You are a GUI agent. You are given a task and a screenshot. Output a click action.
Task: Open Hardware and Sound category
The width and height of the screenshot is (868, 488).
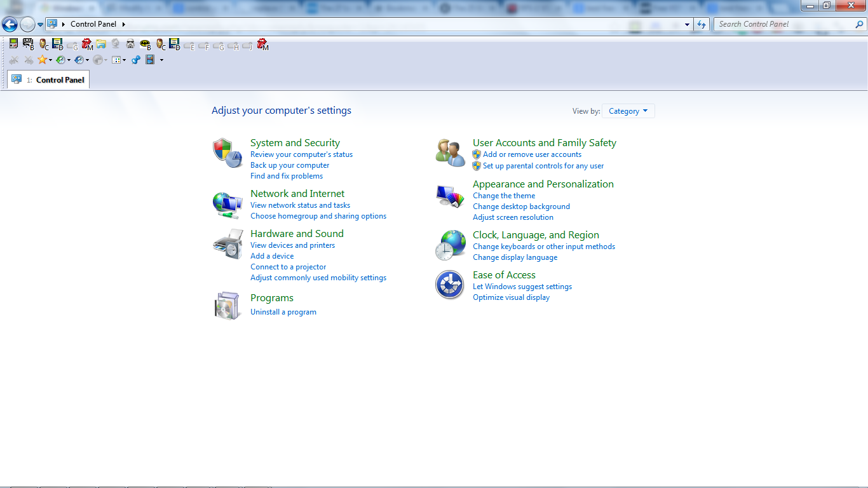[x=297, y=234]
